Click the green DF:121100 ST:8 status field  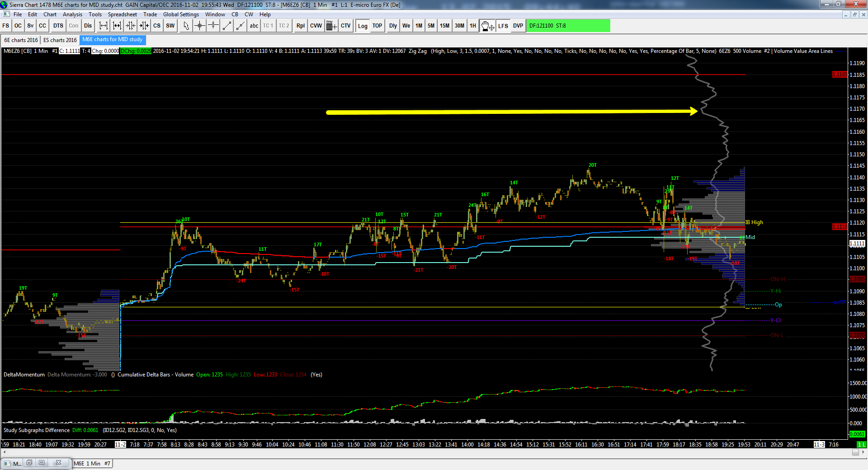[x=568, y=26]
